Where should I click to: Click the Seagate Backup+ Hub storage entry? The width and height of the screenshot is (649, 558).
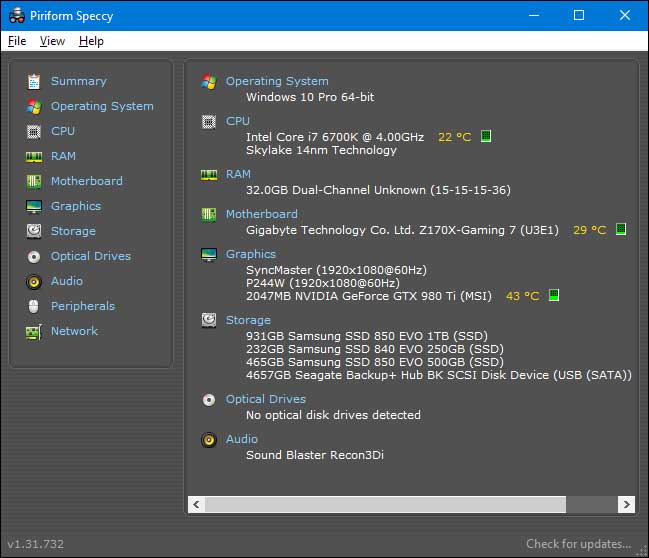coord(439,375)
